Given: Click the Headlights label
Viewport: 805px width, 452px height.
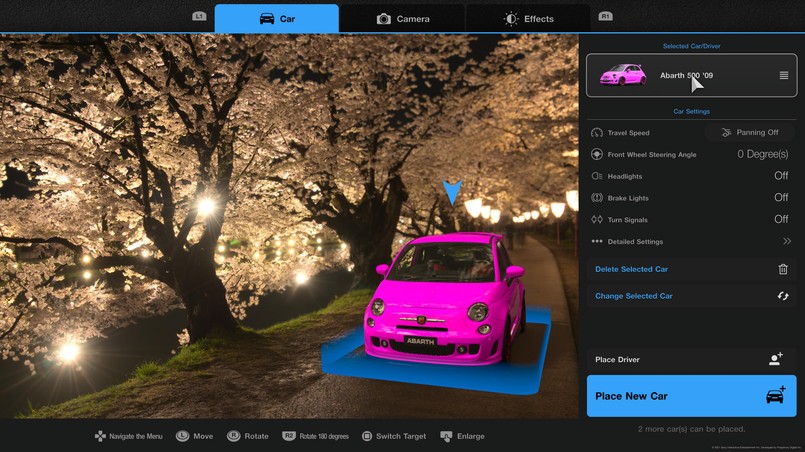Looking at the screenshot, I should 625,176.
